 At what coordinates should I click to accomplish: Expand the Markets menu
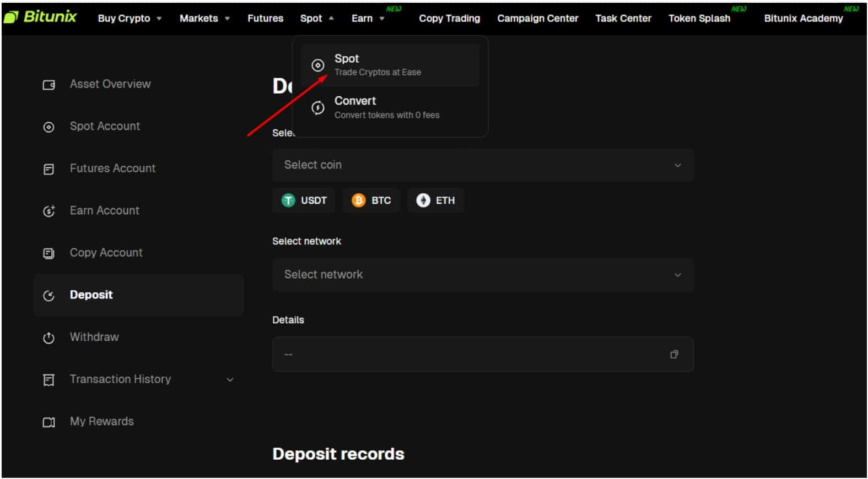[204, 18]
